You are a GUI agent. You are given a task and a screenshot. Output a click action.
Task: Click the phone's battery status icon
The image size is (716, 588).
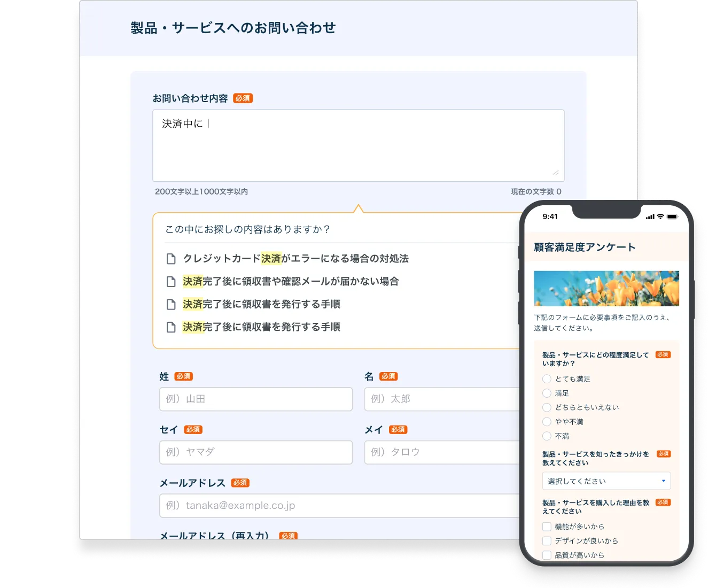coord(672,216)
